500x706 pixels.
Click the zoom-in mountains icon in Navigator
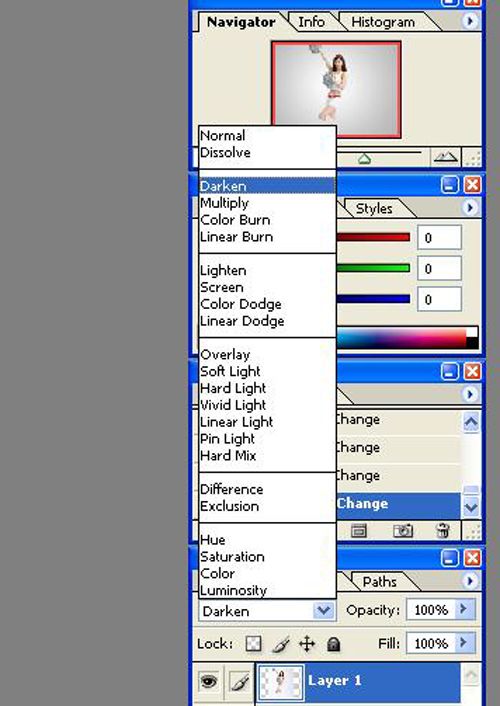click(445, 157)
